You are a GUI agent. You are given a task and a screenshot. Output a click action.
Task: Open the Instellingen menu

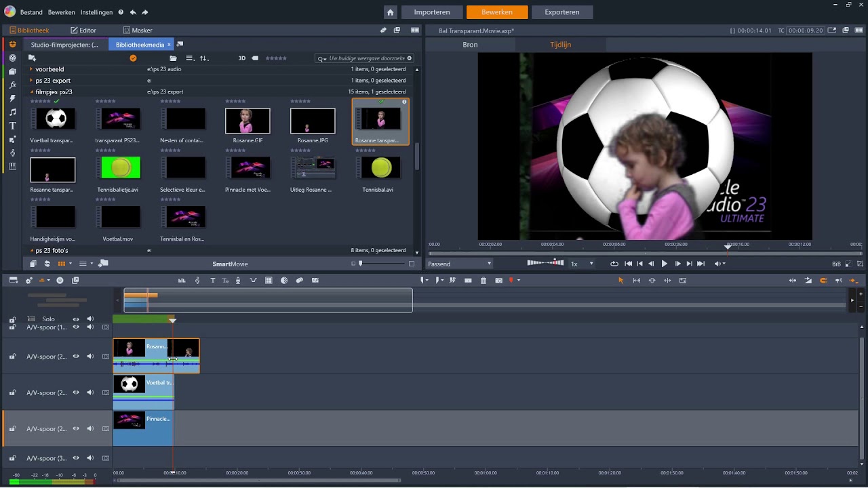point(96,12)
